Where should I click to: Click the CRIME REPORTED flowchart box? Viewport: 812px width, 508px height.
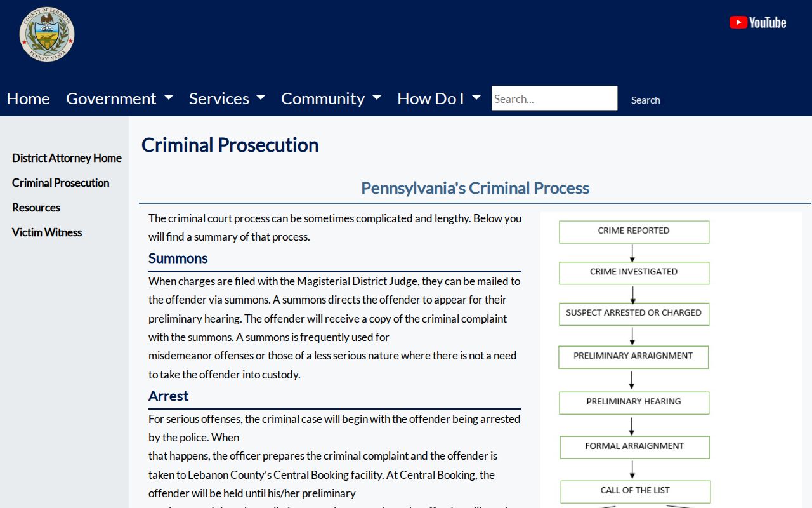[634, 232]
